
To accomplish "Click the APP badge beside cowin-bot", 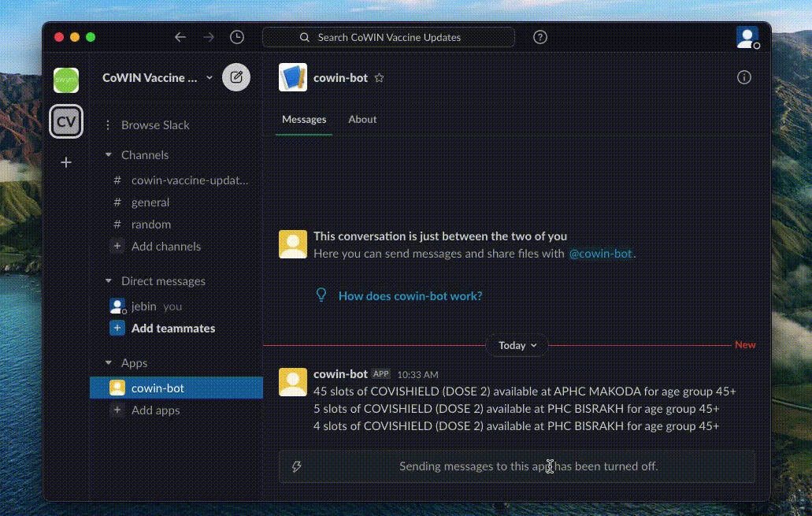I will 380,374.
